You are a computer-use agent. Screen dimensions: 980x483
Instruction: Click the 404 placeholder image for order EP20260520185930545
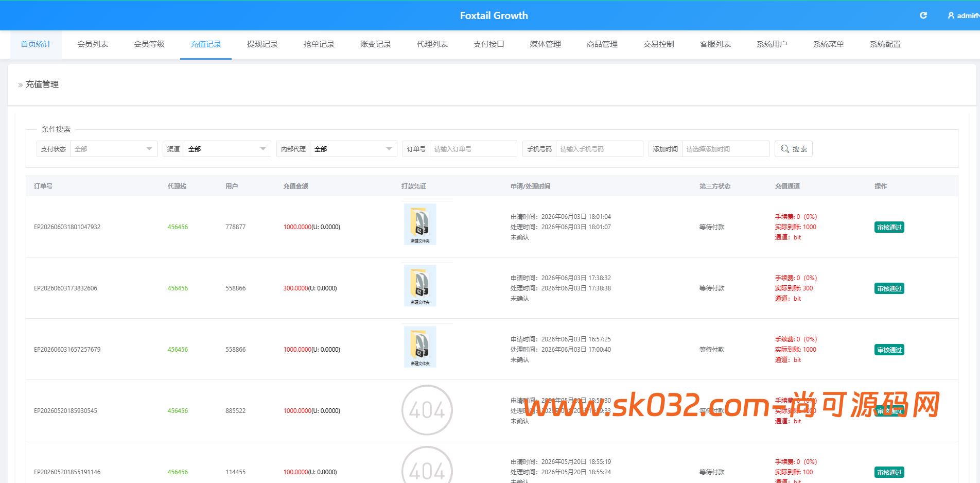pos(427,410)
